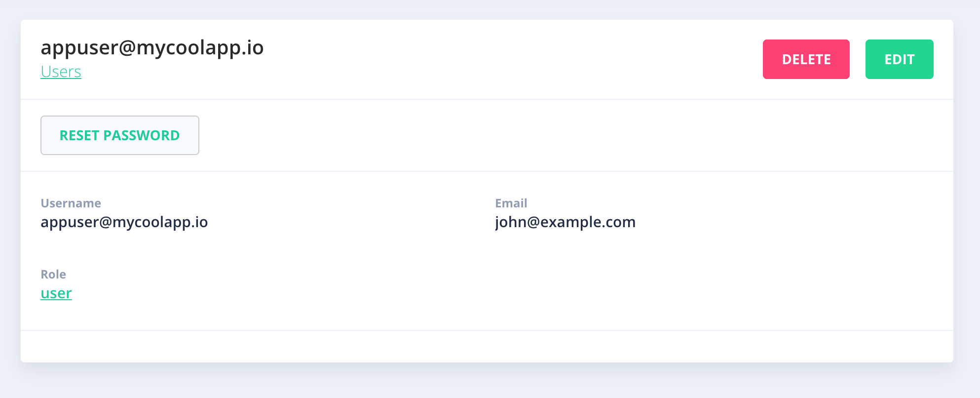
Task: Open the user role link
Action: (56, 293)
